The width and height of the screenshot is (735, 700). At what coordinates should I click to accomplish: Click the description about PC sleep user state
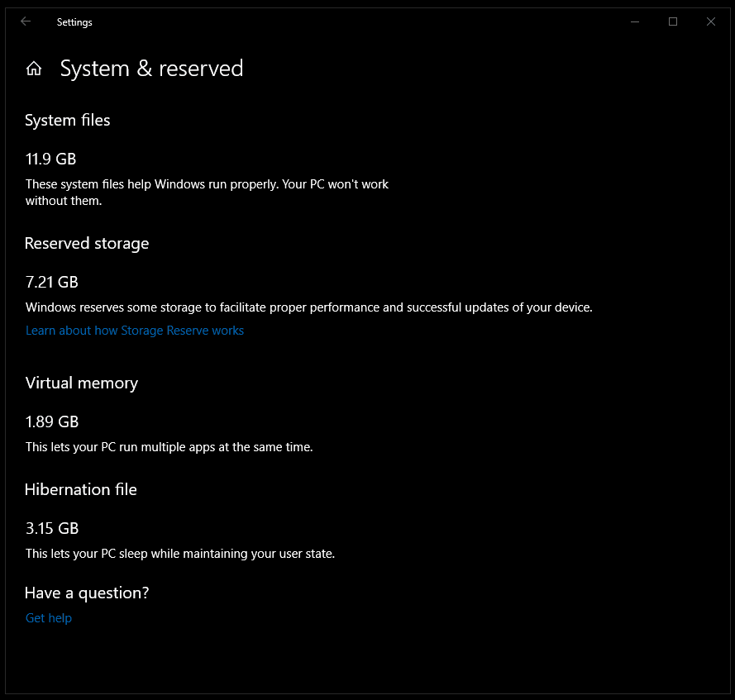click(180, 554)
